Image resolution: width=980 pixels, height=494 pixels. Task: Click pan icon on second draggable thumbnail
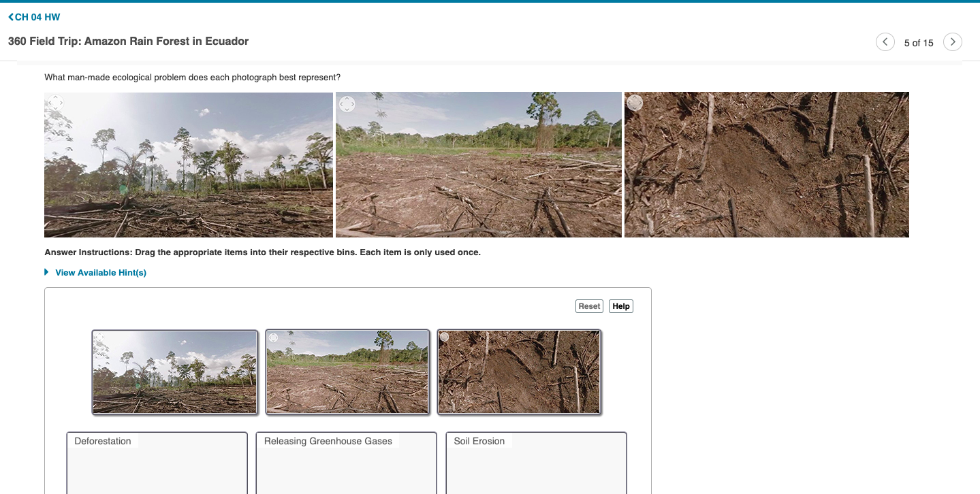(272, 337)
